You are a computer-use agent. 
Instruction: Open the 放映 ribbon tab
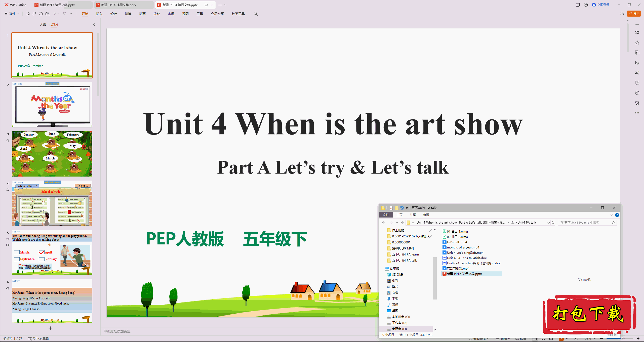pyautogui.click(x=157, y=14)
